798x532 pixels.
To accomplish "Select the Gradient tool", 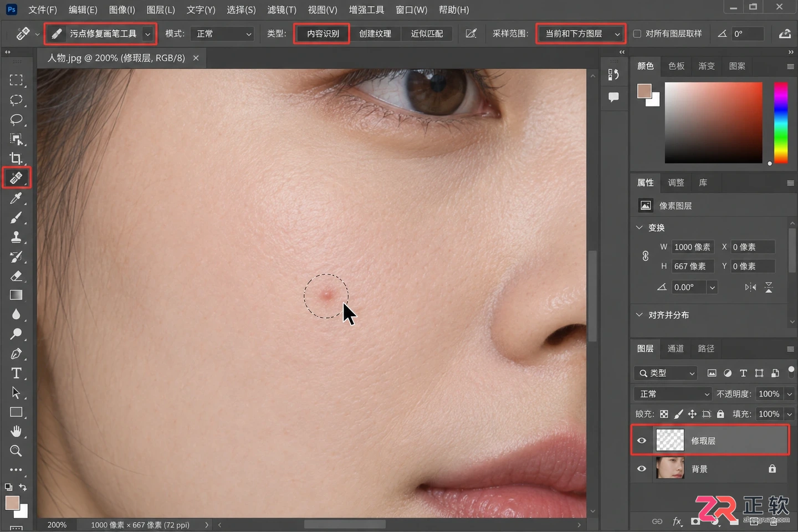I will pyautogui.click(x=16, y=295).
